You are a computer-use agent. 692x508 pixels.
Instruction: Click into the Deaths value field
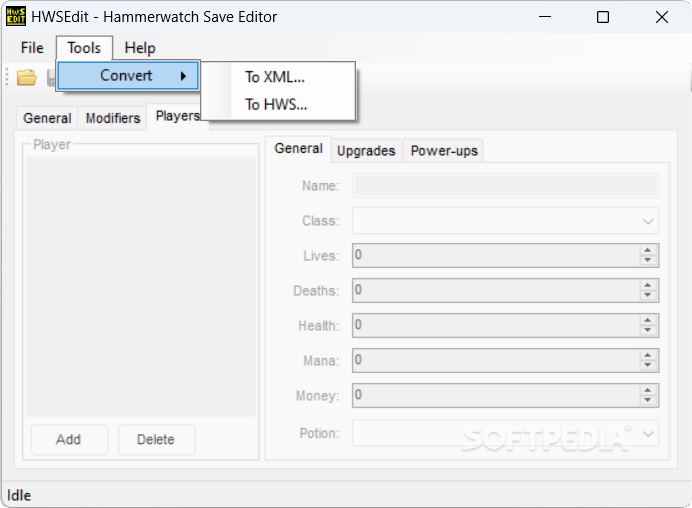(496, 290)
